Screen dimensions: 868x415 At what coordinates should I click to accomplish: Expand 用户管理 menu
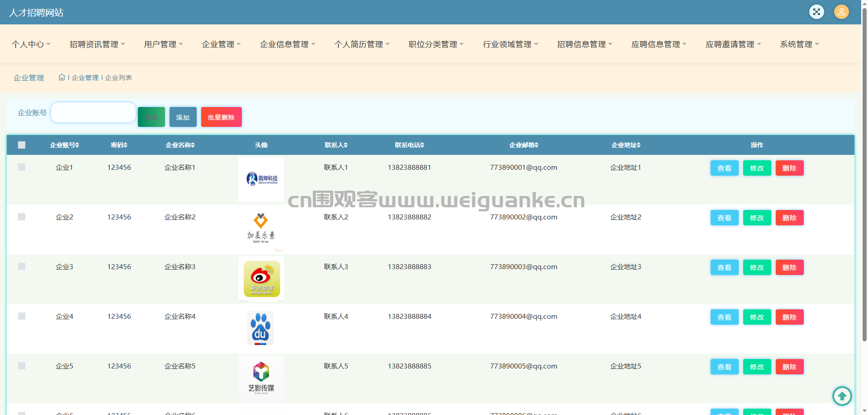point(163,44)
